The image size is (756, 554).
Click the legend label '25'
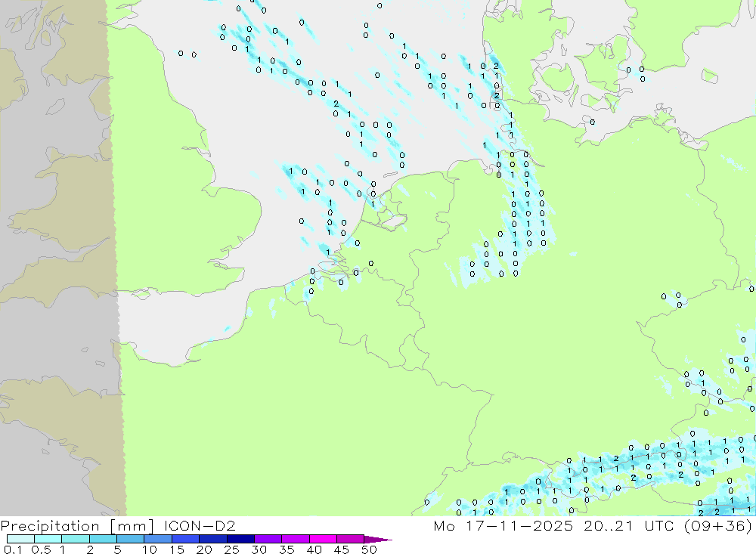(231, 549)
